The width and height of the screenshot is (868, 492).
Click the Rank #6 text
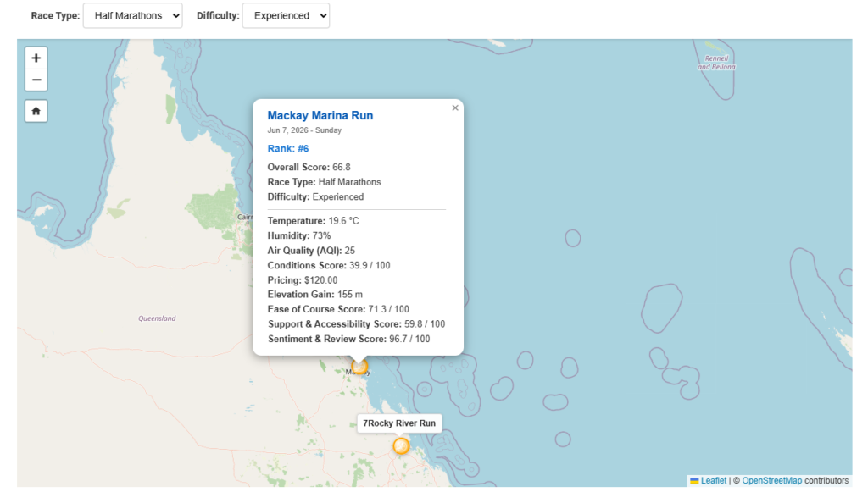tap(288, 148)
